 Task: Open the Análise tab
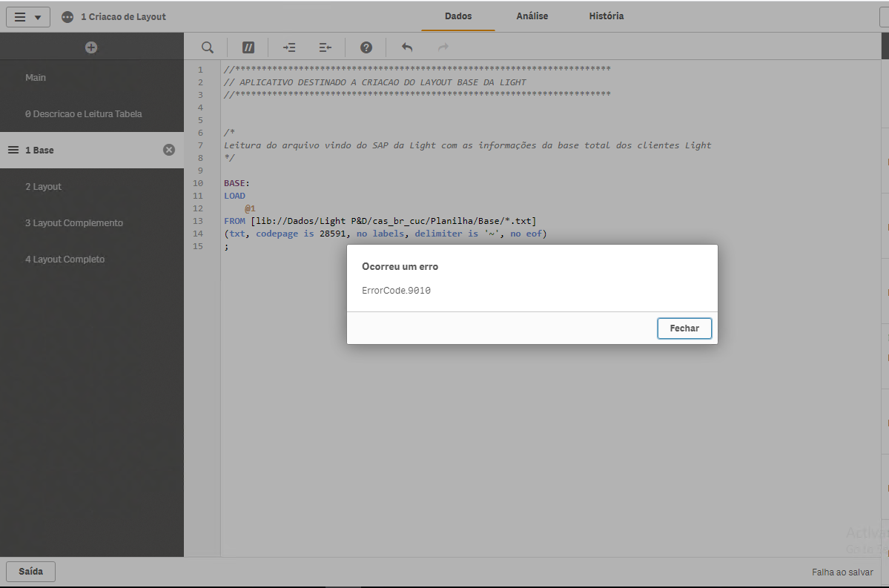532,16
